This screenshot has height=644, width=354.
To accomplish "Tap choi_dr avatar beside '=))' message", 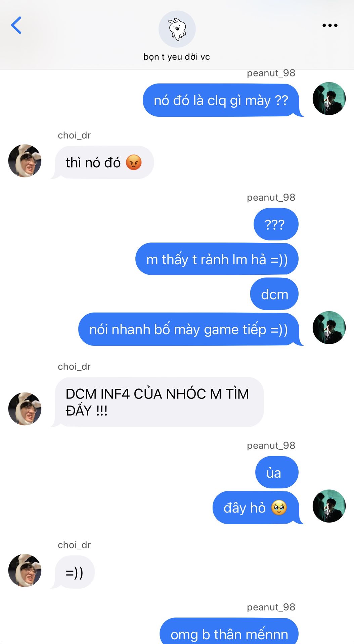I will 25,571.
